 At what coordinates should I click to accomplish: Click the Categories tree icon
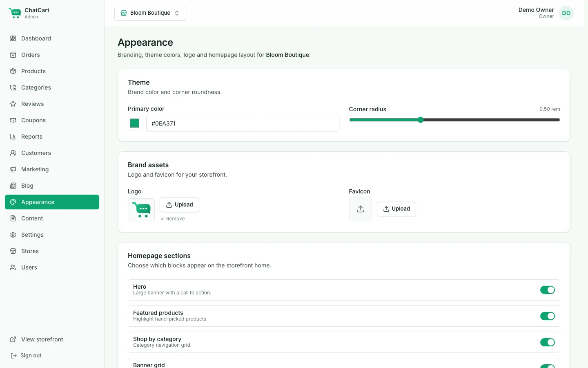click(x=13, y=88)
